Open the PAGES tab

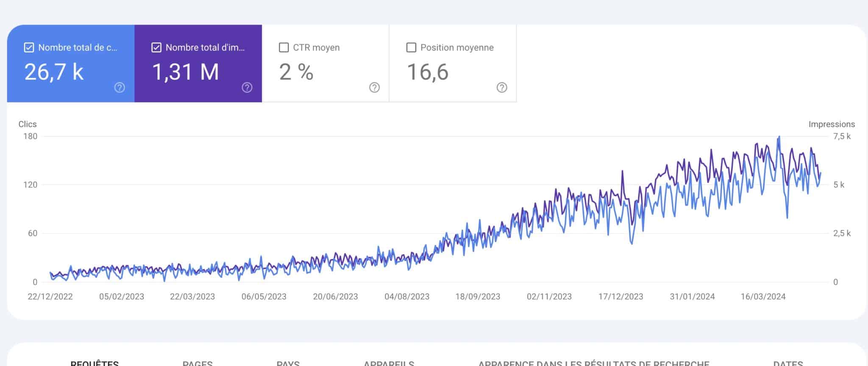pyautogui.click(x=198, y=363)
